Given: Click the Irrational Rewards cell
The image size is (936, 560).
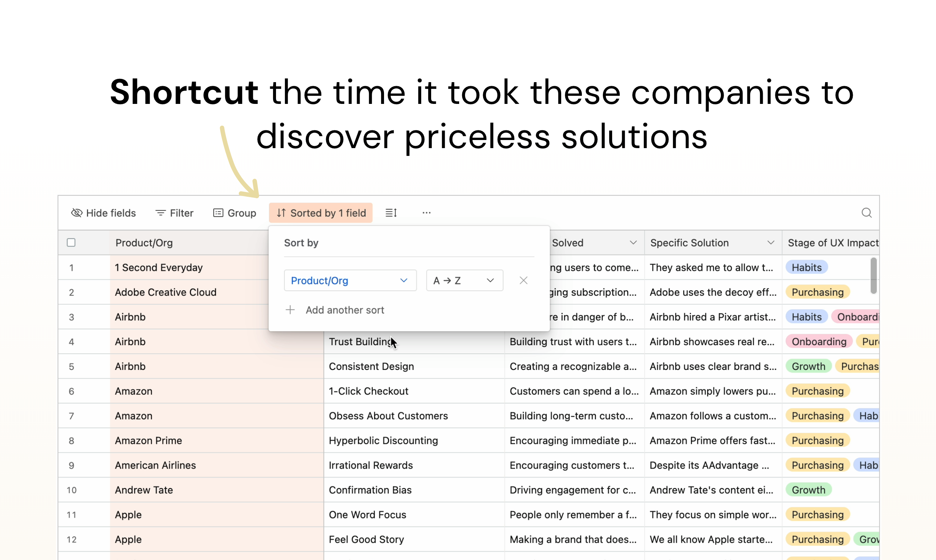Looking at the screenshot, I should (414, 465).
